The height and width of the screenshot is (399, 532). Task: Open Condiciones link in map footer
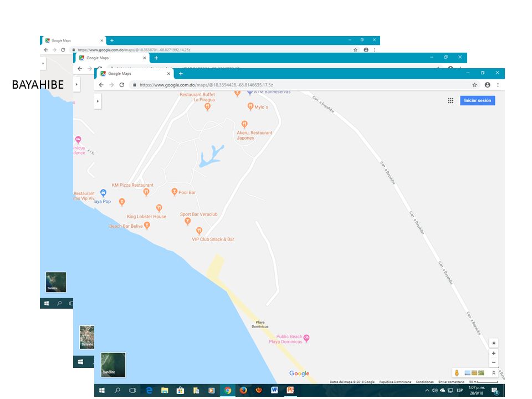pyautogui.click(x=424, y=382)
